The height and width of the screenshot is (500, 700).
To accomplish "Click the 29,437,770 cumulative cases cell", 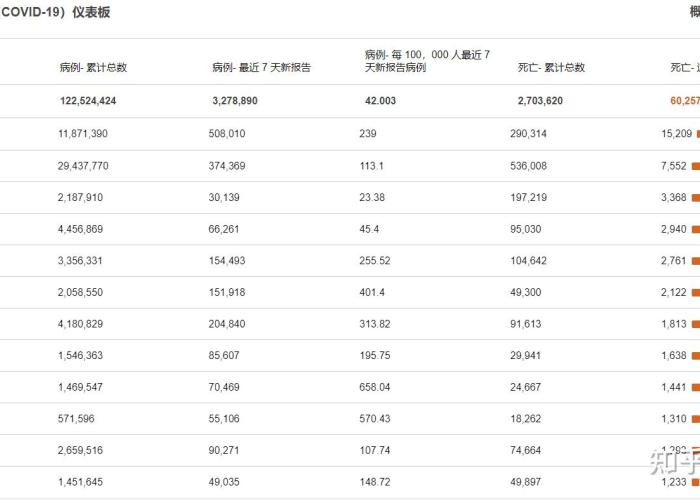I will coord(83,166).
